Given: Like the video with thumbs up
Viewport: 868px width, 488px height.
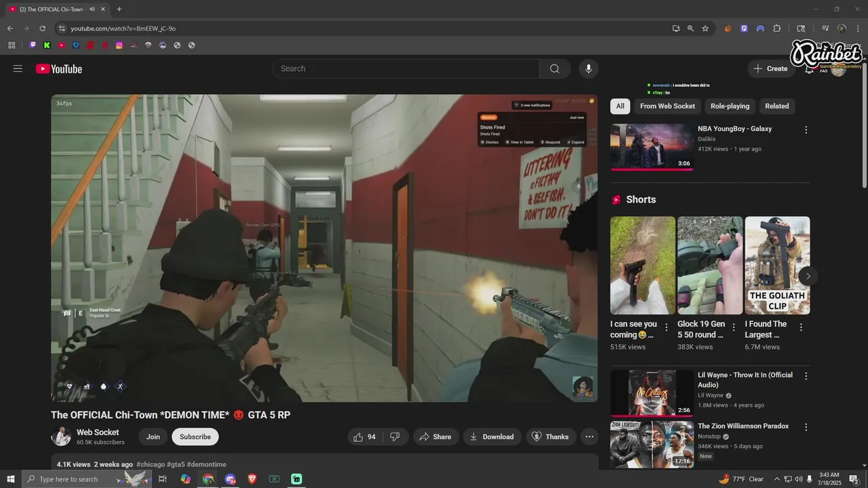Looking at the screenshot, I should point(365,437).
